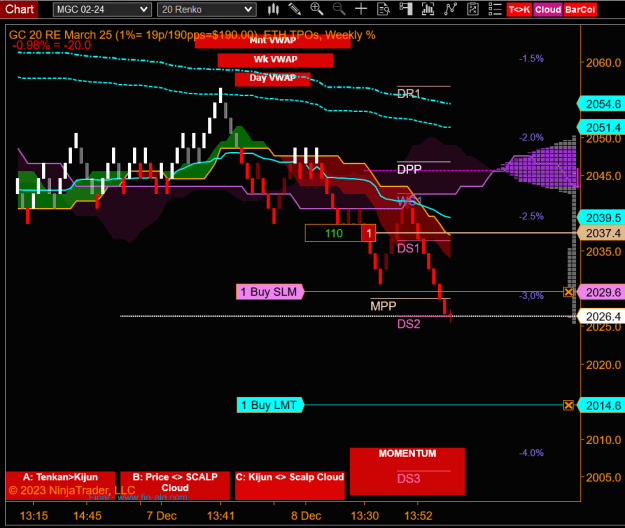The width and height of the screenshot is (625, 528).
Task: Select the crosshair cursor tool
Action: pyautogui.click(x=361, y=9)
